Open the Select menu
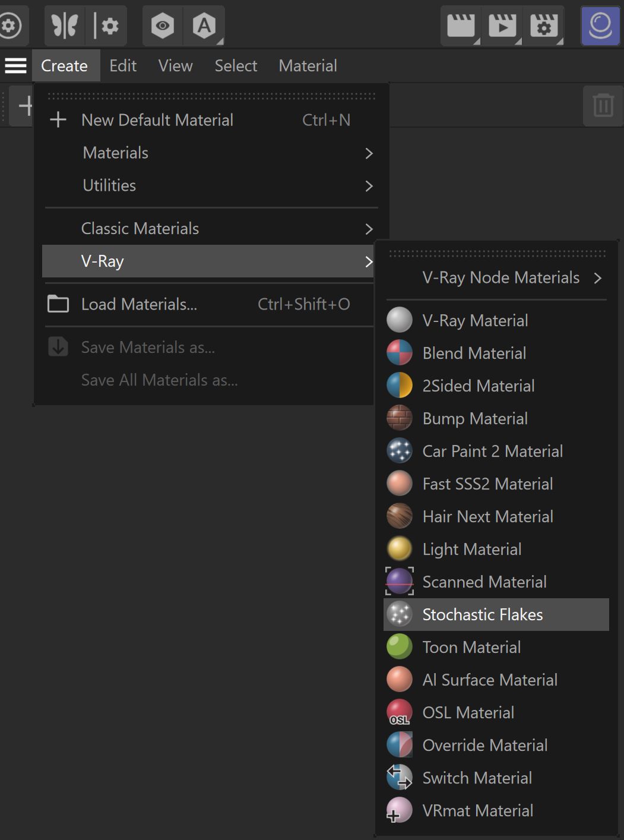The height and width of the screenshot is (840, 624). 236,65
